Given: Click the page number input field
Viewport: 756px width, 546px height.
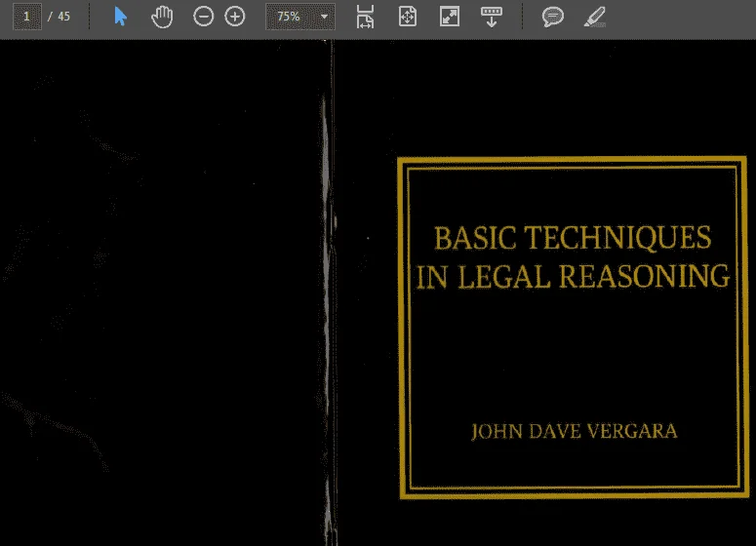Looking at the screenshot, I should point(27,17).
